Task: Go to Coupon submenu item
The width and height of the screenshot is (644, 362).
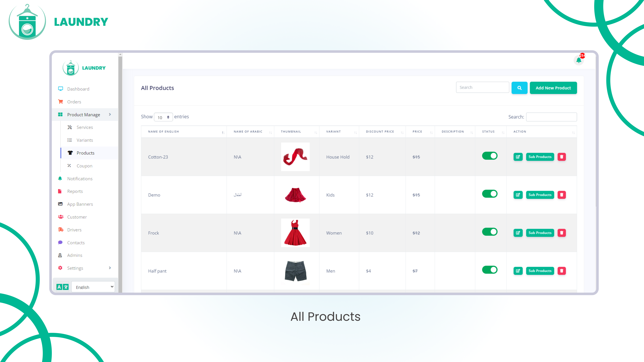Action: coord(84,166)
